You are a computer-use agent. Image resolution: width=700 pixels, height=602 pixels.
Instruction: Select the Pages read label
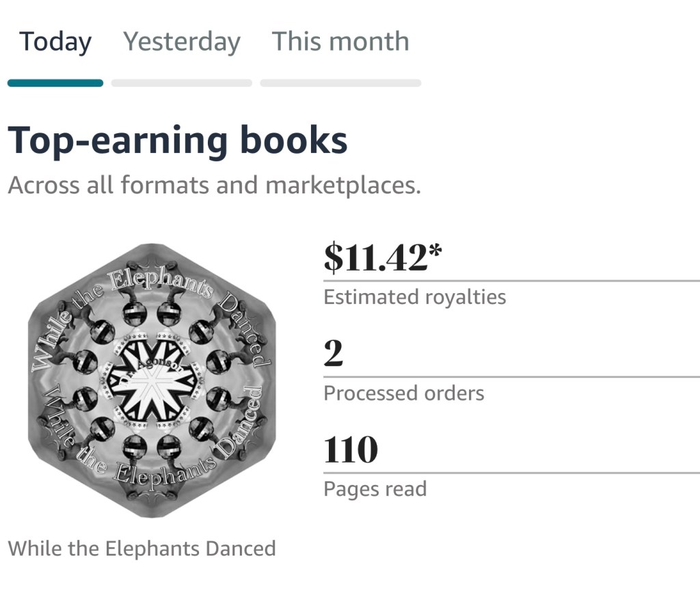(375, 489)
